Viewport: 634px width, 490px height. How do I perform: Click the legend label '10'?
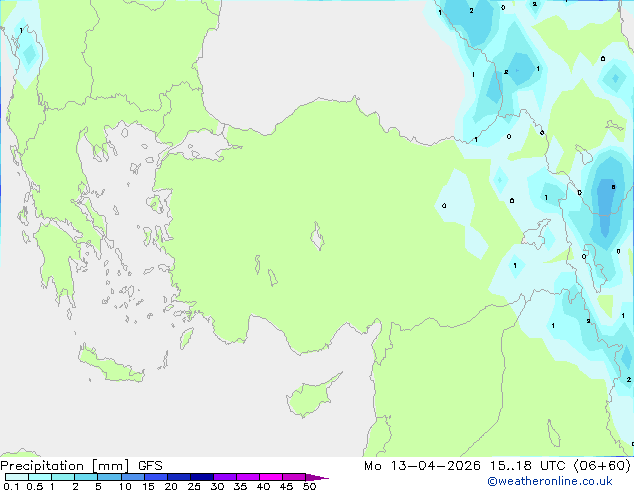(125, 486)
